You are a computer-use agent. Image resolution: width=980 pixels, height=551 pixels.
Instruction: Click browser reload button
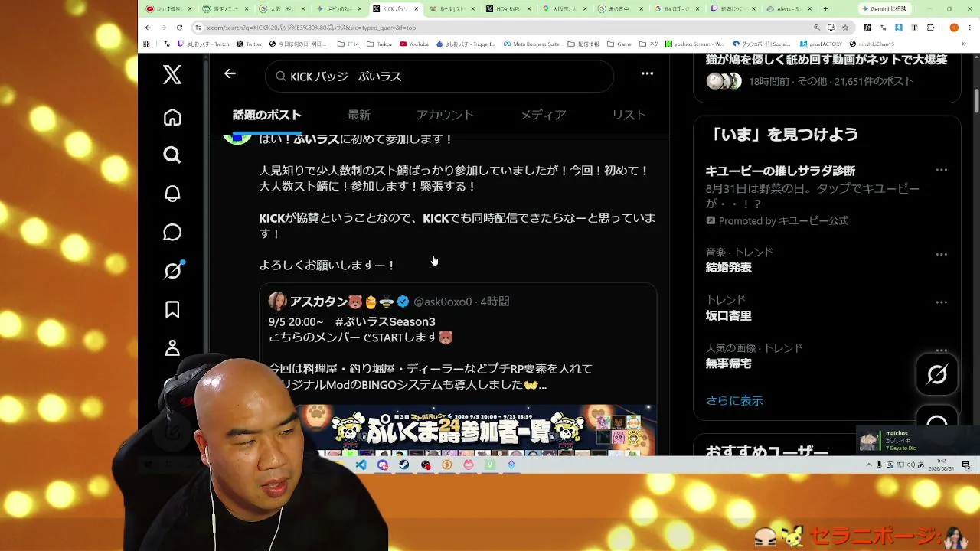[181, 28]
